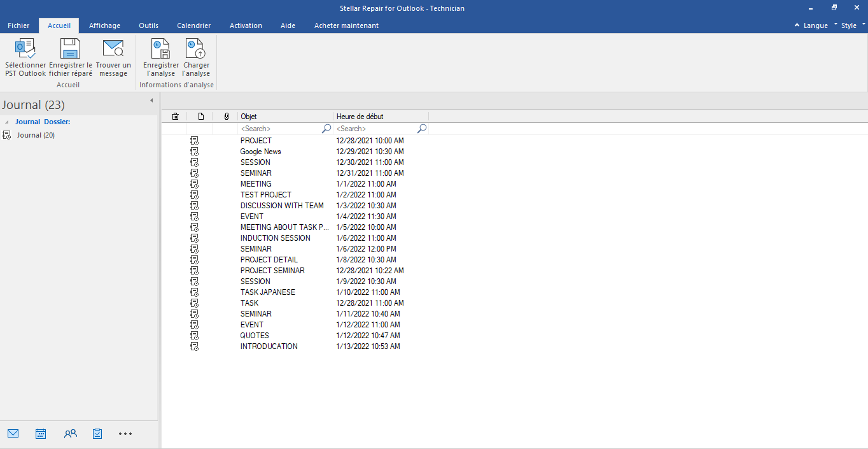Click journal icon of INTRODUCTION row
The height and width of the screenshot is (449, 868).
(x=194, y=346)
